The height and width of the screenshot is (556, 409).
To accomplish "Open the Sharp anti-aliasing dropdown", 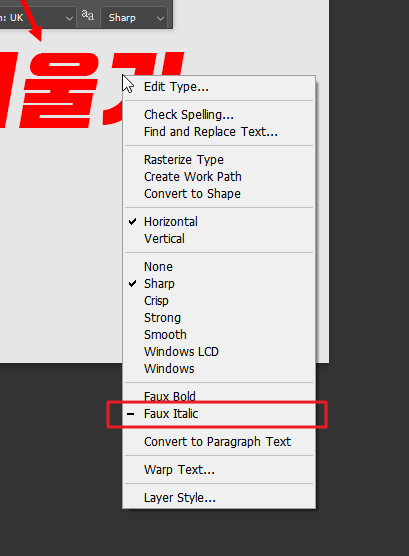I will tap(134, 17).
